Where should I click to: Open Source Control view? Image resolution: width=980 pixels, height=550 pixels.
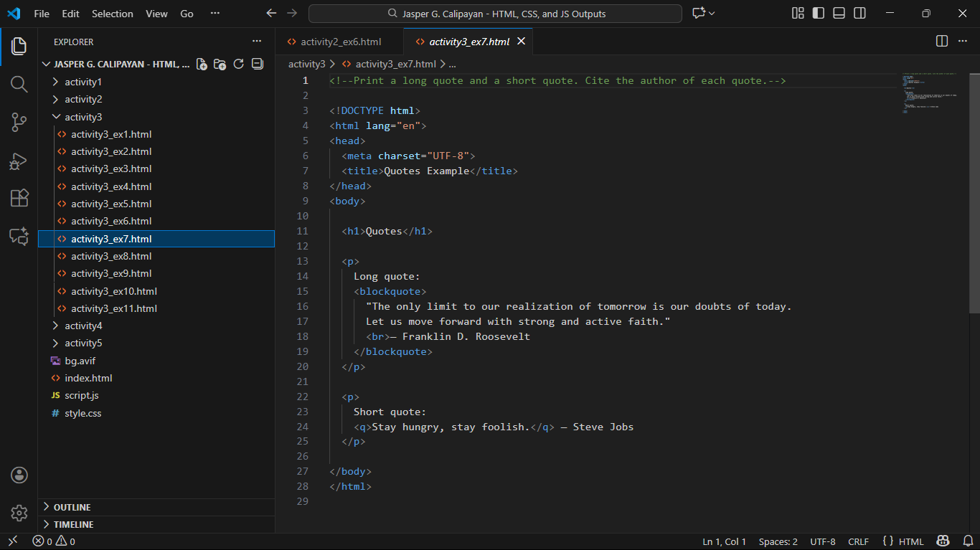[19, 123]
